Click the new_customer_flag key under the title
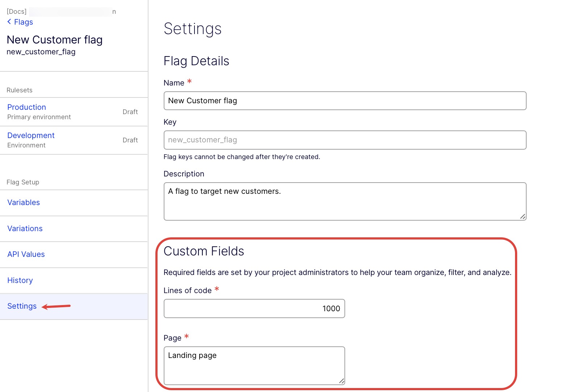565x392 pixels. point(41,52)
